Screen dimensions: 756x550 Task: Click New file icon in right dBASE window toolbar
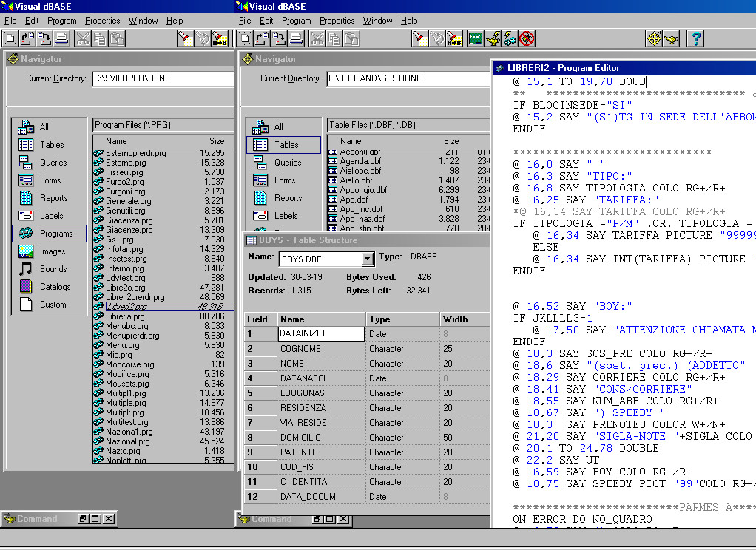(x=245, y=38)
